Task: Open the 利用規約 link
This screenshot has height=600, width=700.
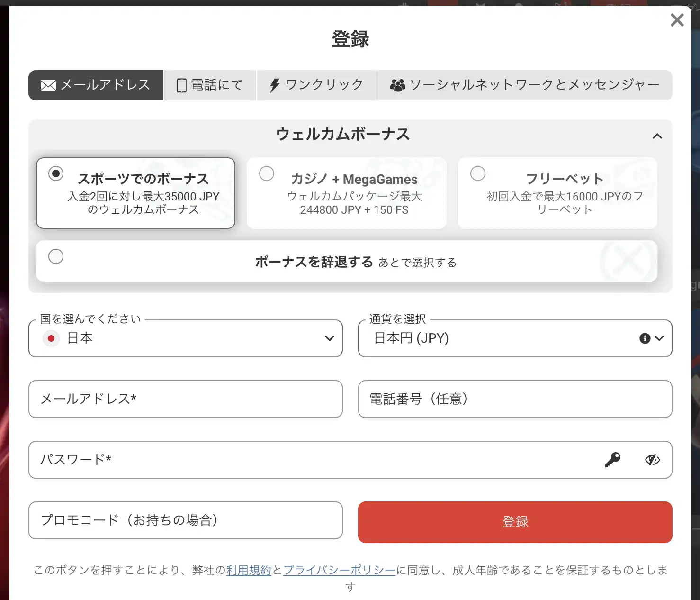Action: [x=249, y=570]
